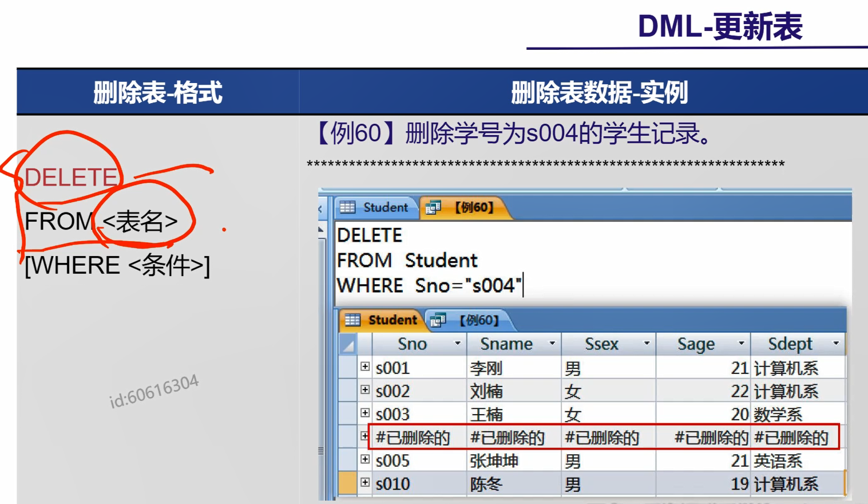Click the table icon on lower Student tab
The image size is (868, 504).
[352, 320]
